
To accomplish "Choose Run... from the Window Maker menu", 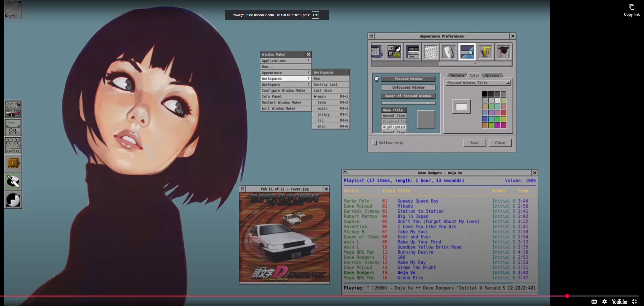I will (286, 67).
